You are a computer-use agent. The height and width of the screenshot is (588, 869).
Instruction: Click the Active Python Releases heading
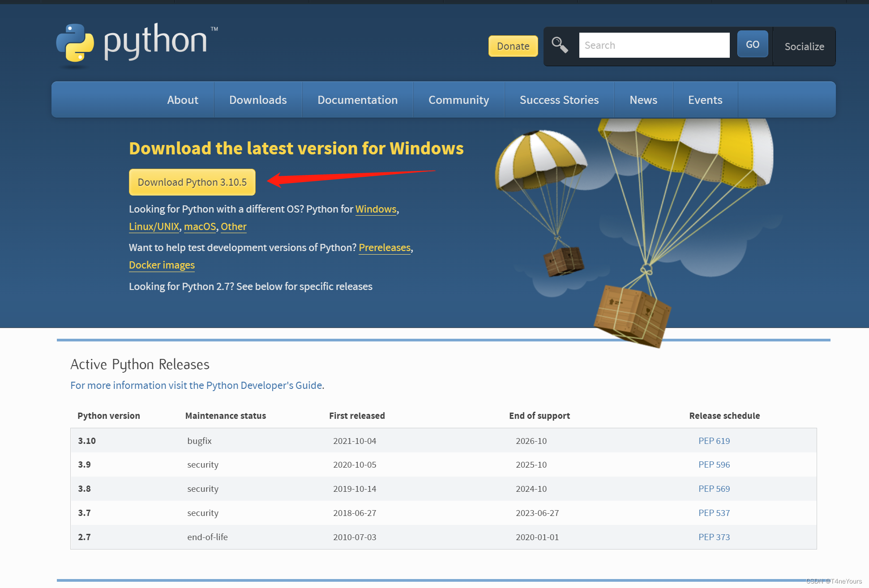140,364
